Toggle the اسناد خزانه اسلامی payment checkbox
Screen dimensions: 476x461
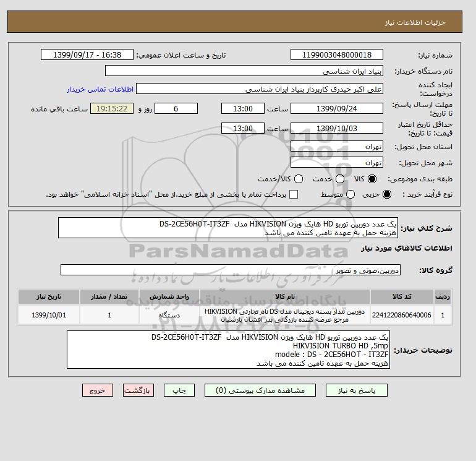click(x=294, y=194)
